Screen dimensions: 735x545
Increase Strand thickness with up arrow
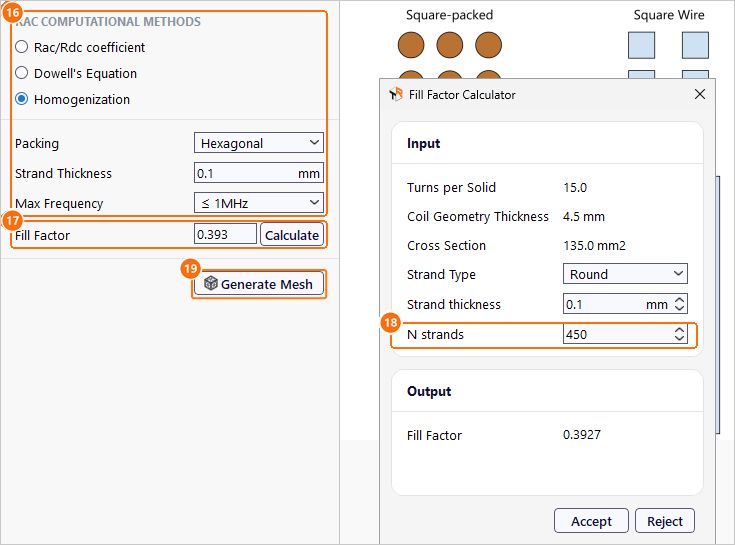pos(680,299)
